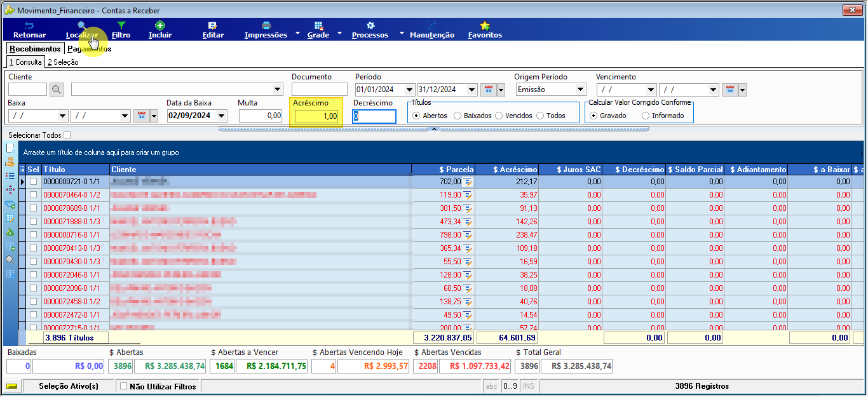Click the Impressões printer icon
Screen dimensions: 868x397
pos(266,25)
